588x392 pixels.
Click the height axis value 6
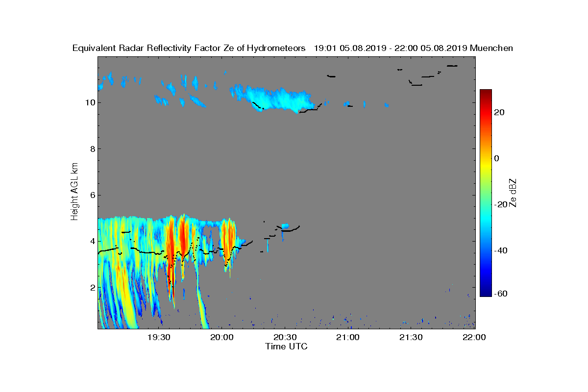click(93, 195)
